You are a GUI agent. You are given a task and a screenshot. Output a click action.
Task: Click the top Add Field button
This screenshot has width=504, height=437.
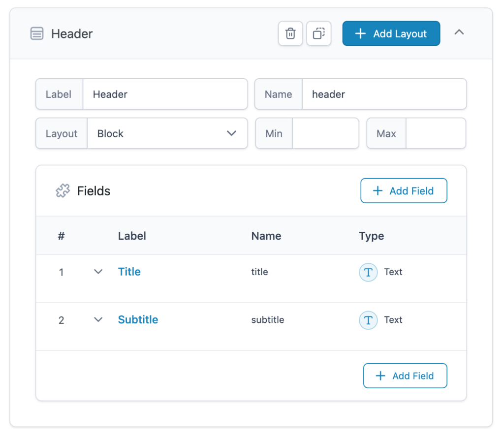pyautogui.click(x=404, y=190)
